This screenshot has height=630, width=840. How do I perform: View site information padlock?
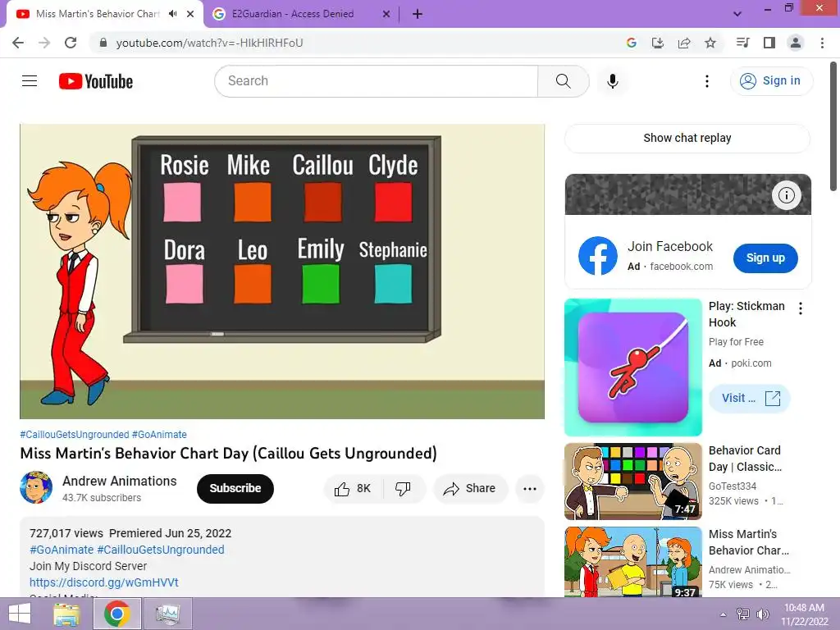(x=103, y=43)
